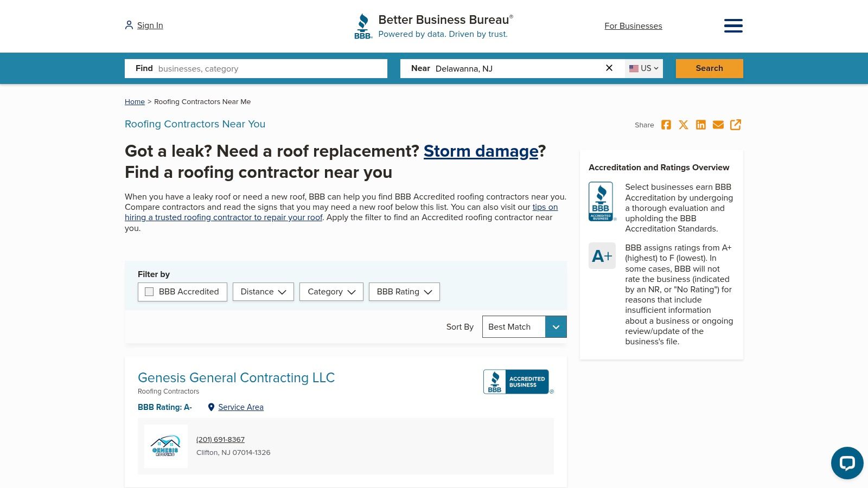Clear the Delawanna, NJ location field
Image resolution: width=868 pixels, height=488 pixels.
coord(609,68)
